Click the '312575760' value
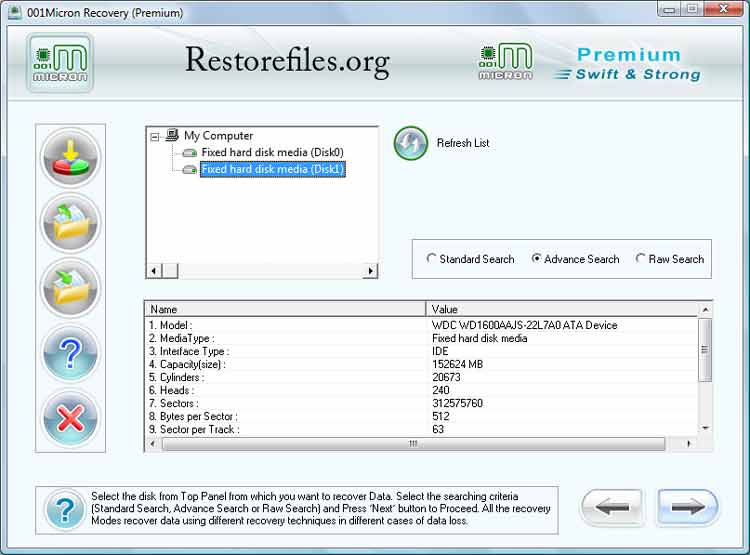750x555 pixels. pos(457,403)
